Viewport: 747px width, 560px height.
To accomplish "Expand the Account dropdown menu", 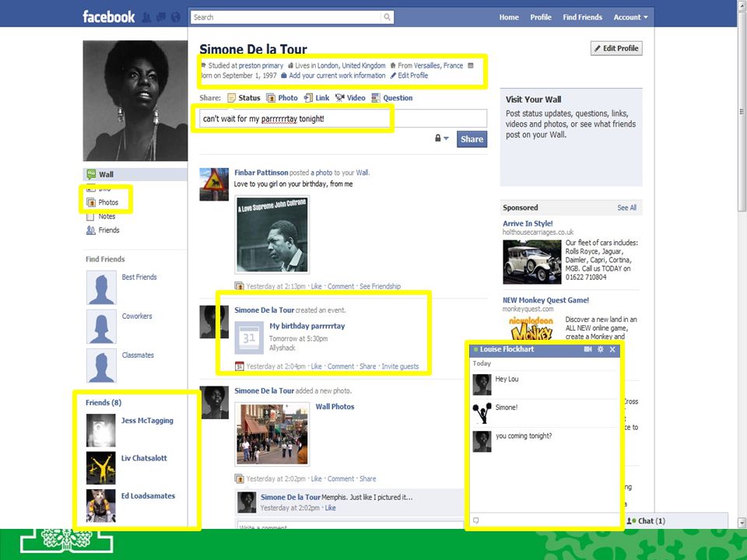I will click(x=630, y=17).
